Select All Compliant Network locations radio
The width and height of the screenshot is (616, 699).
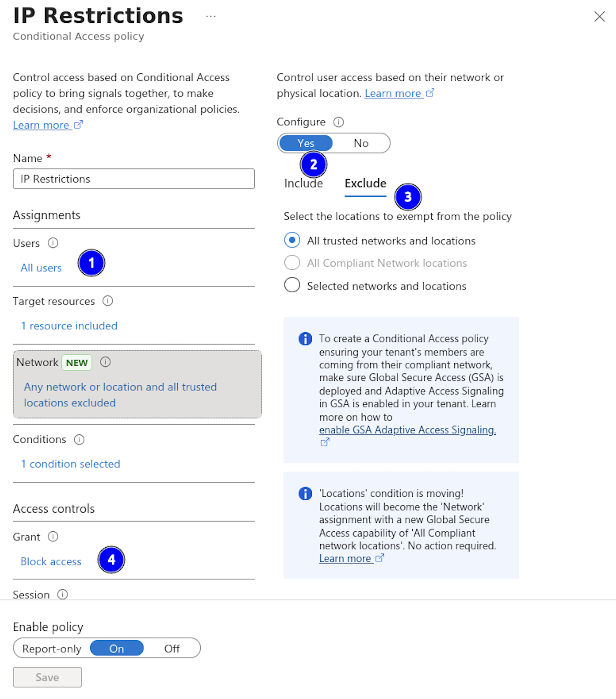click(x=292, y=263)
